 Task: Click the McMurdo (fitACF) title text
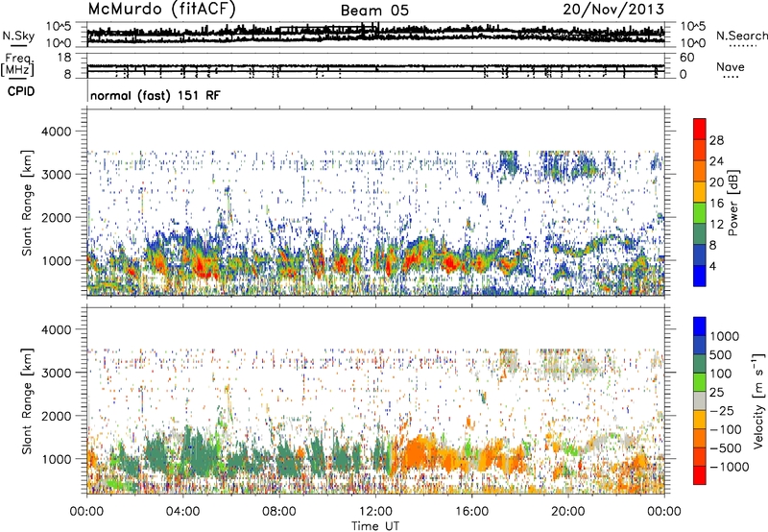click(161, 9)
